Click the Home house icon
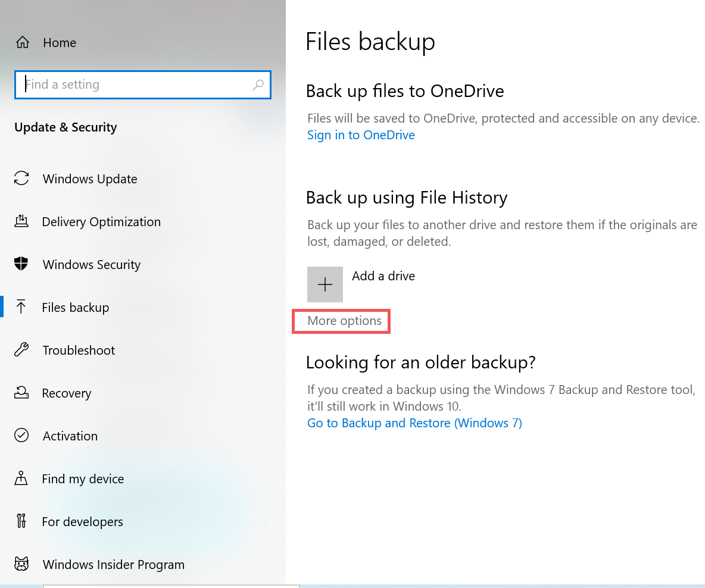The image size is (705, 588). pyautogui.click(x=23, y=42)
